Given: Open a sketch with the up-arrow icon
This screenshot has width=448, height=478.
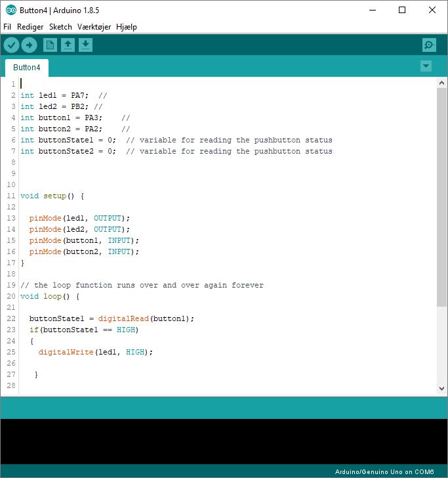Looking at the screenshot, I should [x=68, y=45].
